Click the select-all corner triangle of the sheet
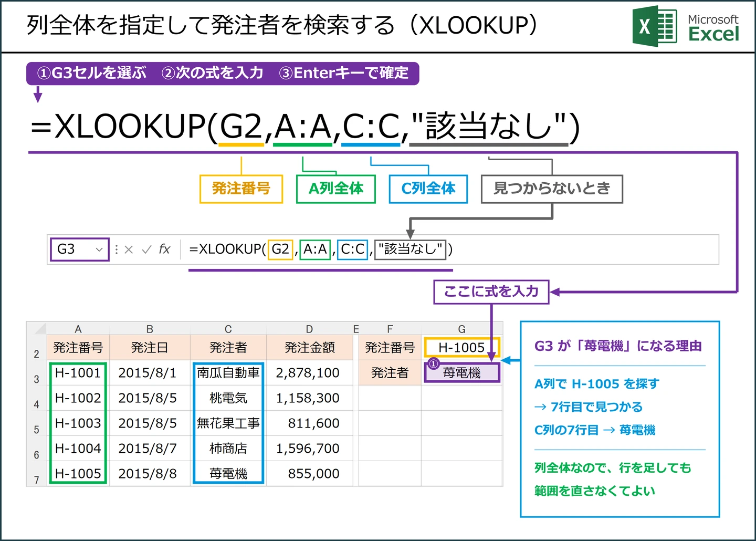The width and height of the screenshot is (756, 541). [40, 329]
